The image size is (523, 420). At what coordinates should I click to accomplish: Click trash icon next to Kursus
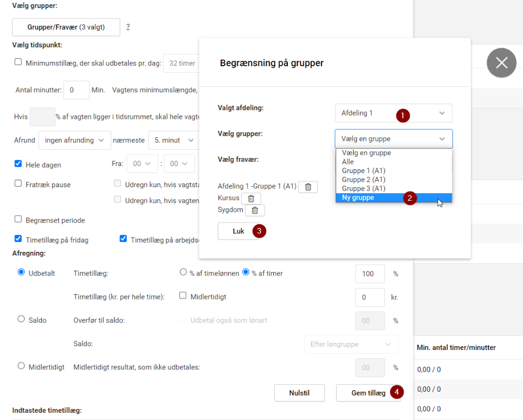click(251, 199)
